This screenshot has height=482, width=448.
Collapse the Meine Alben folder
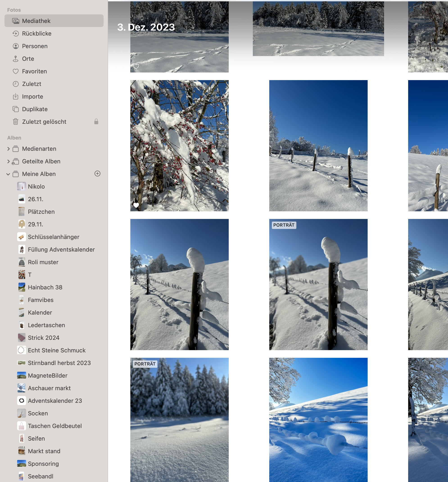[8, 174]
